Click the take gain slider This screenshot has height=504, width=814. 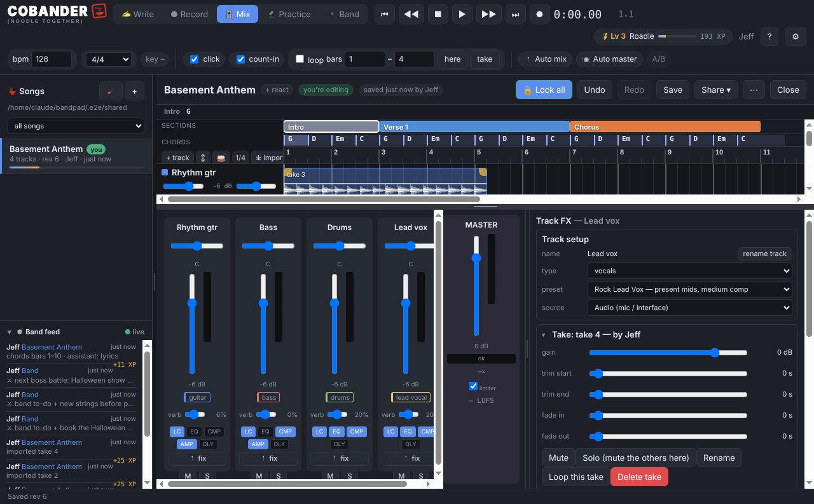pos(668,352)
